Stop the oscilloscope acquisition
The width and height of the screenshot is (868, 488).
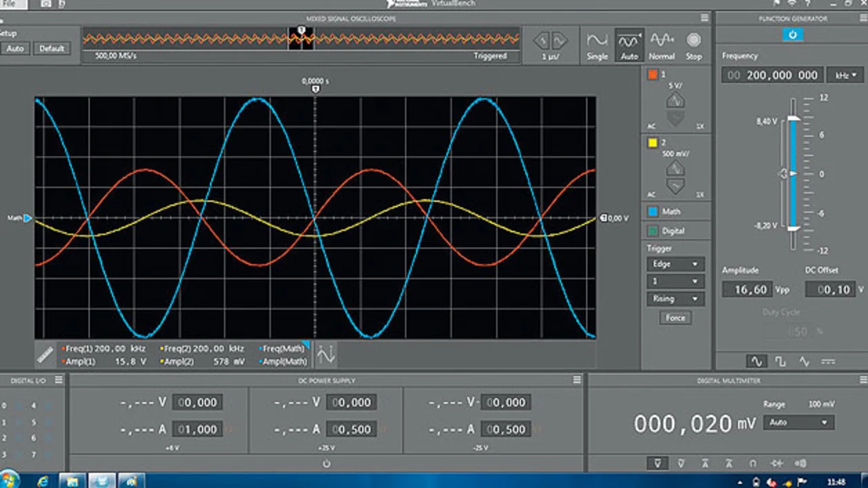[x=693, y=45]
